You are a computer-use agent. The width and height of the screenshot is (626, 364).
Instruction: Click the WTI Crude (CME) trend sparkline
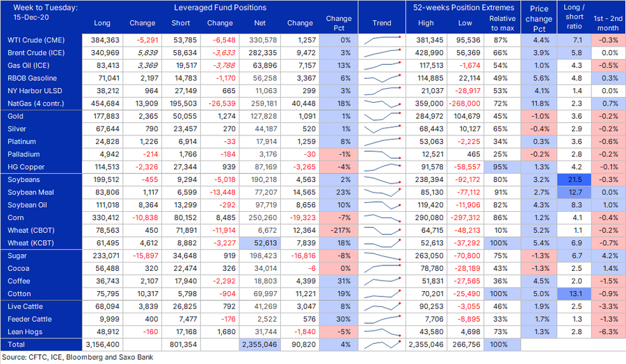tap(382, 40)
